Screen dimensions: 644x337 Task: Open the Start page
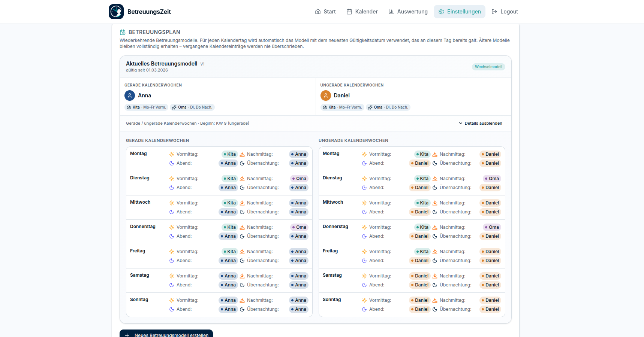[325, 12]
